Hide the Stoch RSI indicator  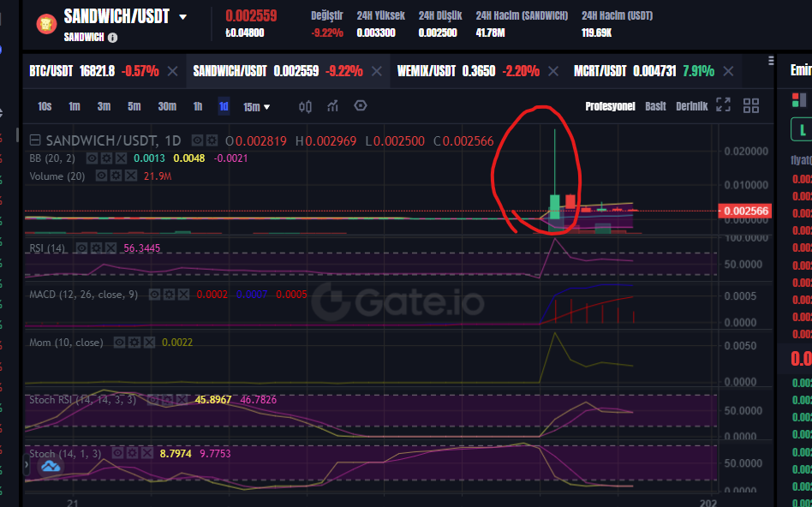point(152,400)
